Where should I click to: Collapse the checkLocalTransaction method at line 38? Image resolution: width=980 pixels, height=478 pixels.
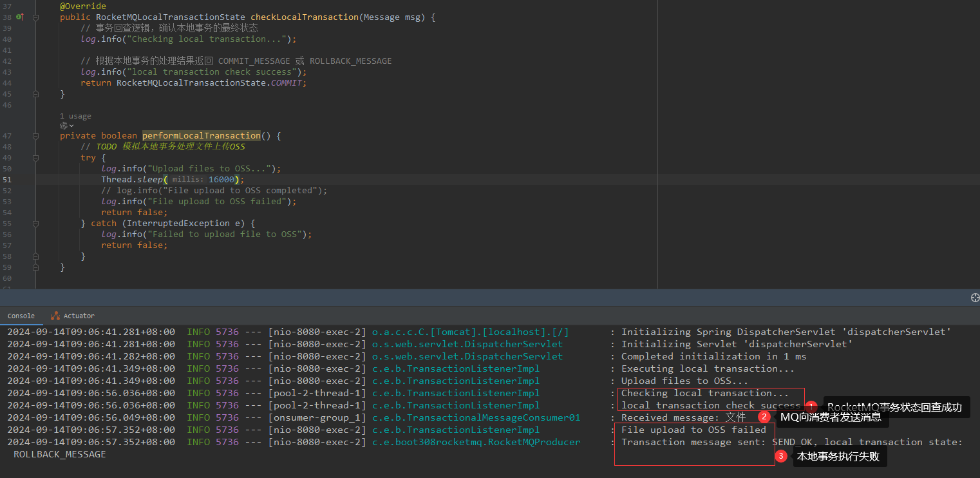click(35, 17)
